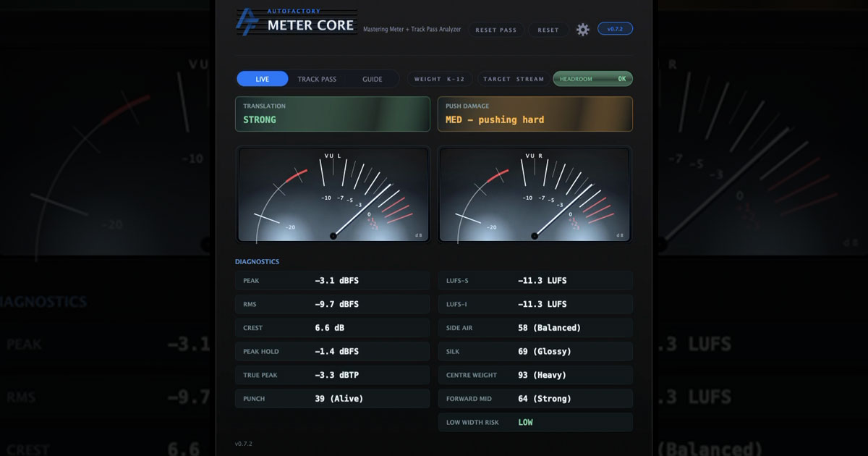Click the Autofactory Meter Core logo
868x456 pixels.
pyautogui.click(x=297, y=22)
